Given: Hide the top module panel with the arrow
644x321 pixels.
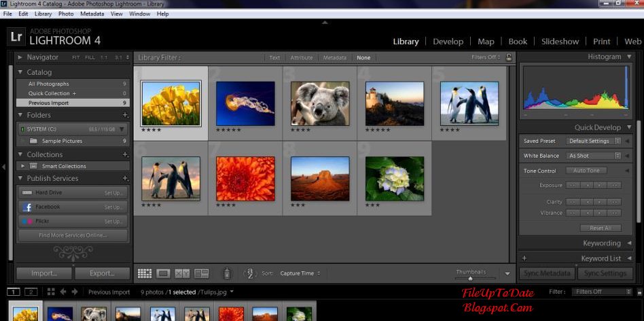Looking at the screenshot, I should tap(325, 22).
